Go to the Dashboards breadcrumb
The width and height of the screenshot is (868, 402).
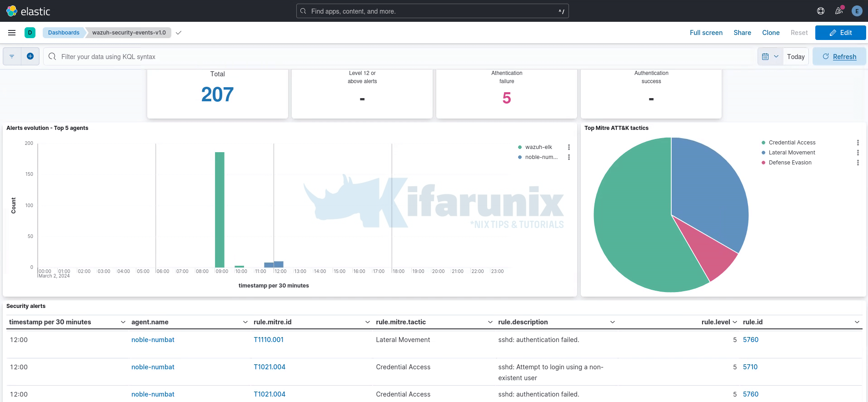(64, 33)
